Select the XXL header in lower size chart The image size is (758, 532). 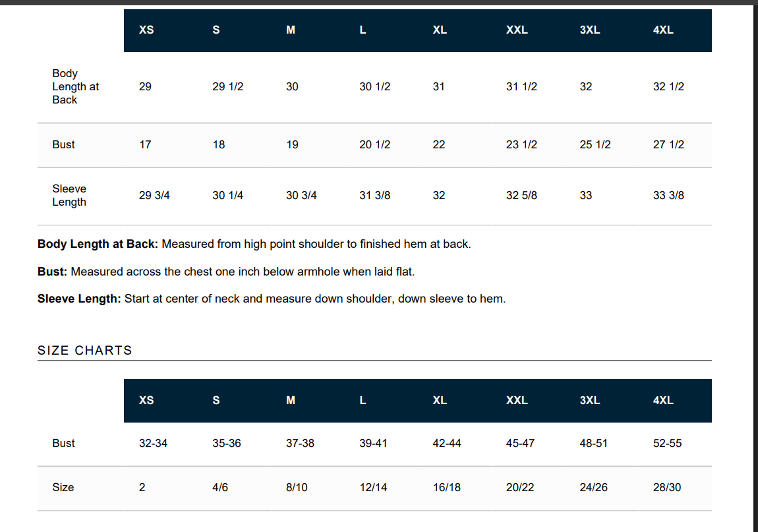pos(517,400)
